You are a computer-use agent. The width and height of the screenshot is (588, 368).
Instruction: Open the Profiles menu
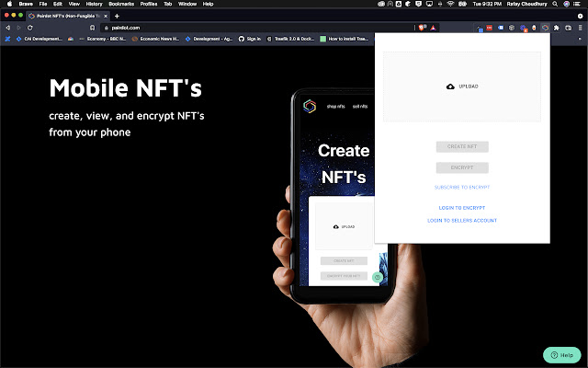click(149, 4)
